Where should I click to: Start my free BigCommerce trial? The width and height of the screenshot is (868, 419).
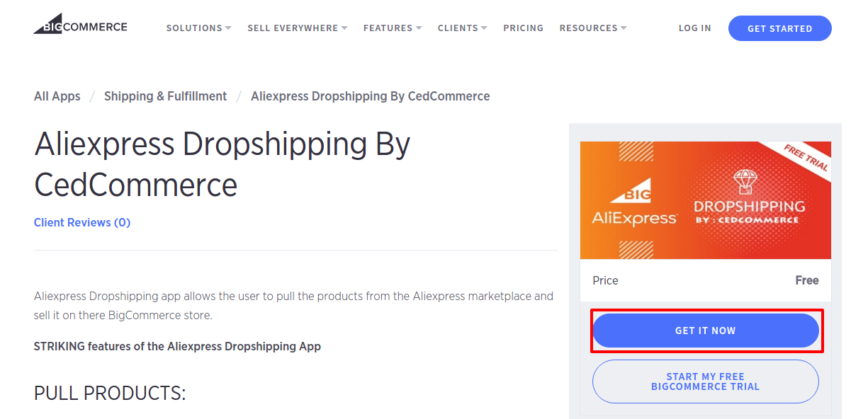705,381
